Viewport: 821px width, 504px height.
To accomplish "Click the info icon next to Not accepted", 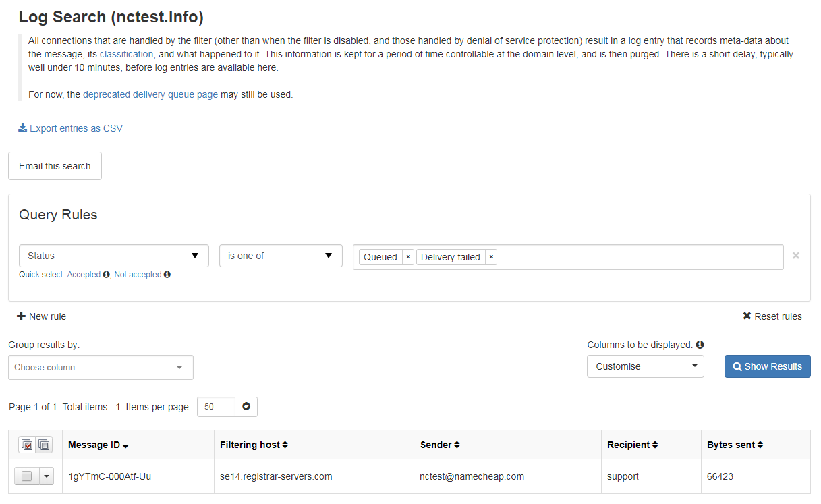I will tap(167, 275).
